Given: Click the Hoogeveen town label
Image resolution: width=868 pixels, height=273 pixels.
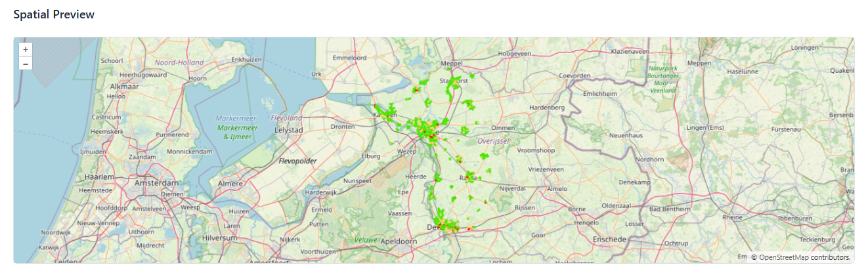Looking at the screenshot, I should click(x=514, y=53).
